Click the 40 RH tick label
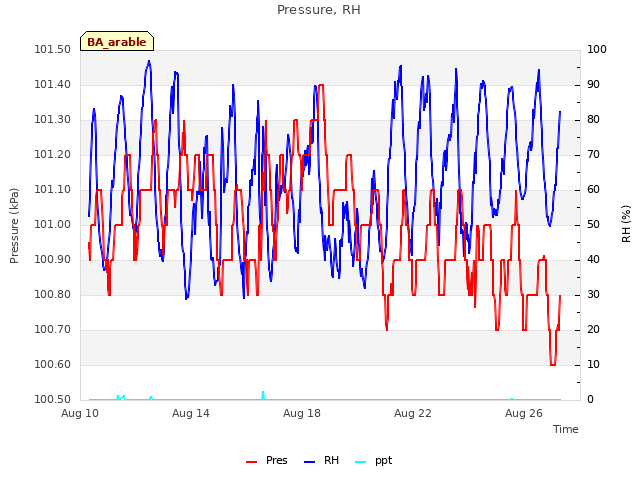Image resolution: width=640 pixels, height=480 pixels. pos(593,260)
